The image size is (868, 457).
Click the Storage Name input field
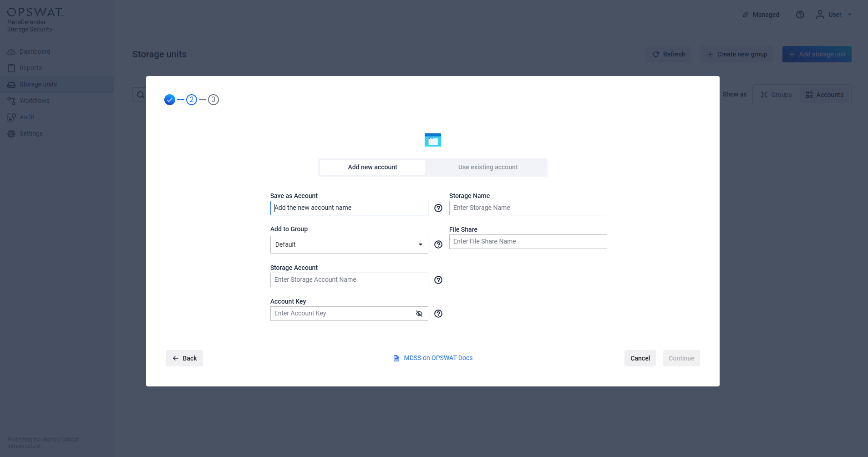(x=528, y=208)
